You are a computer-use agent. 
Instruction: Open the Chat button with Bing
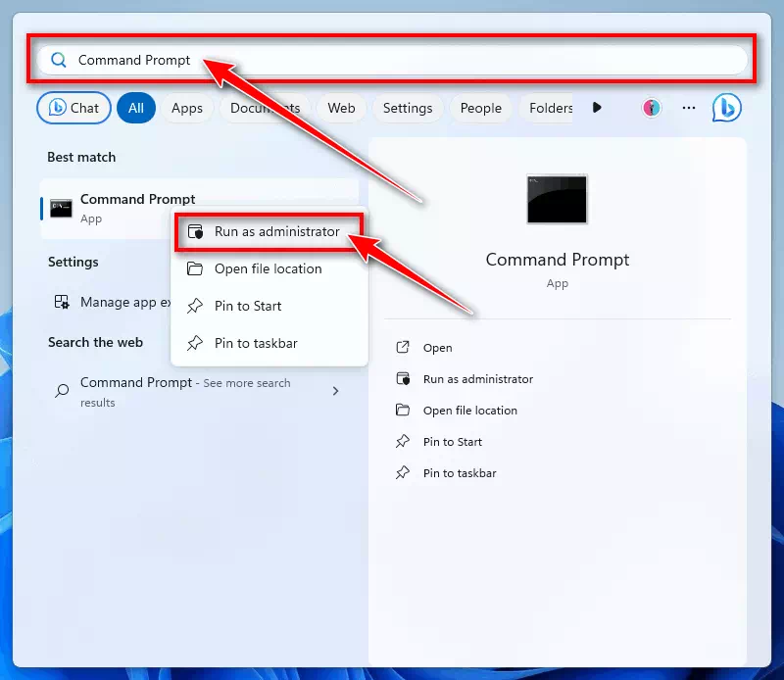(x=73, y=109)
